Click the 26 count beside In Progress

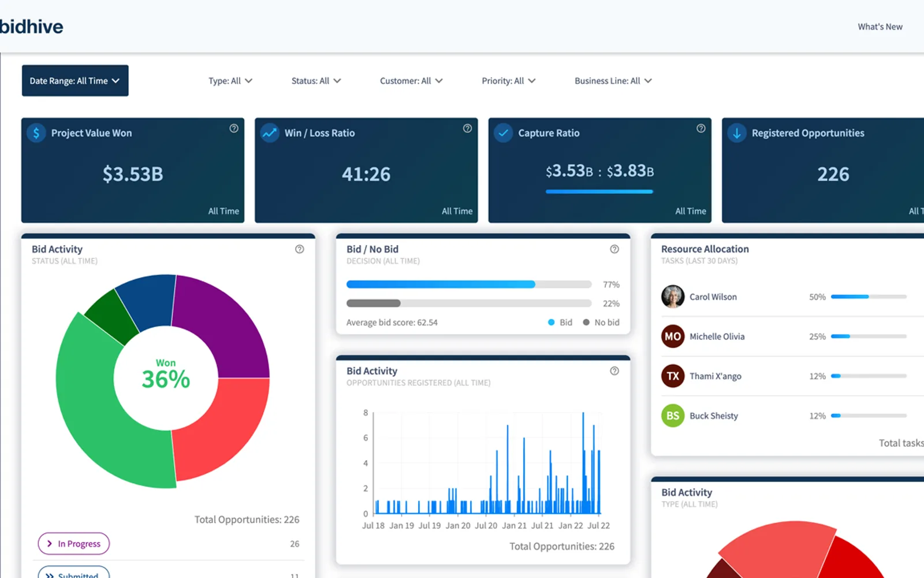tap(295, 544)
